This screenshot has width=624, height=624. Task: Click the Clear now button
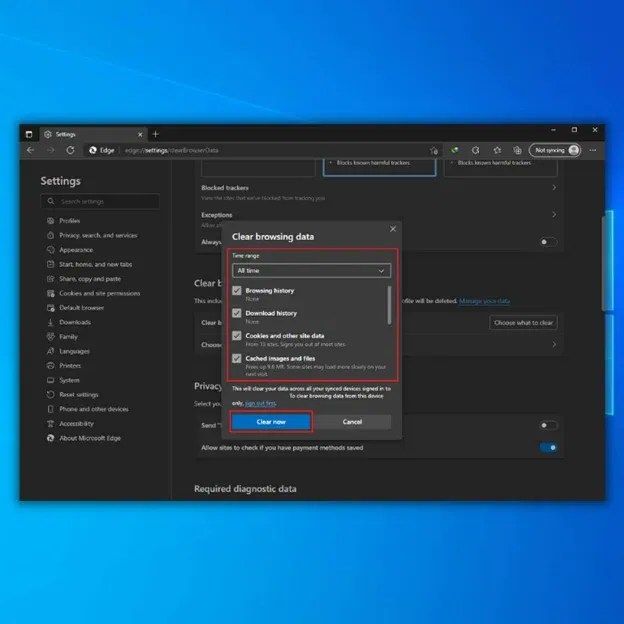pos(271,422)
